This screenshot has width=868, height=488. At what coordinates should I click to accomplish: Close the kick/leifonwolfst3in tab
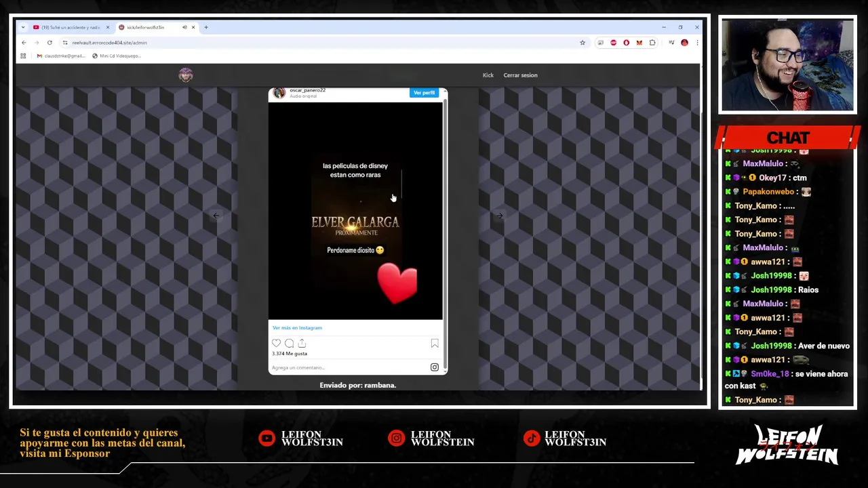coord(193,27)
